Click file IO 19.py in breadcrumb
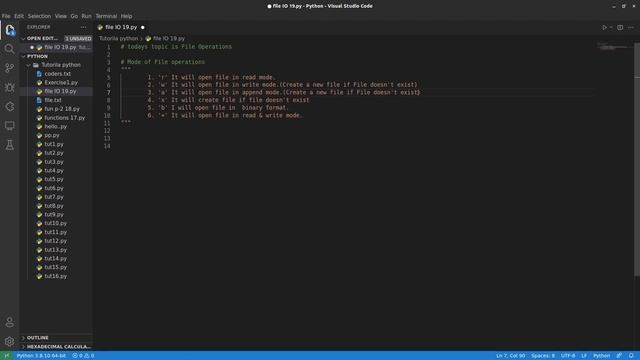This screenshot has height=360, width=640. click(169, 38)
